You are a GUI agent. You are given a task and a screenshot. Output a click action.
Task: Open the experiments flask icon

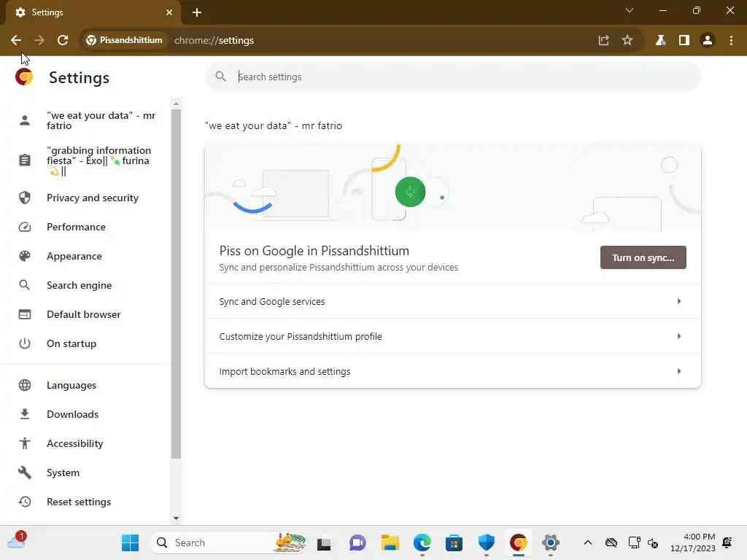point(660,41)
